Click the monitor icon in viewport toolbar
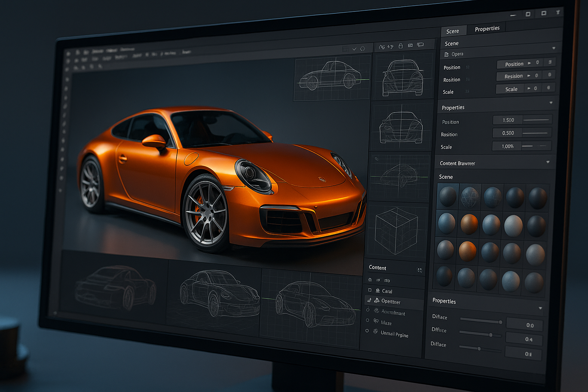This screenshot has height=392, width=588. (420, 45)
